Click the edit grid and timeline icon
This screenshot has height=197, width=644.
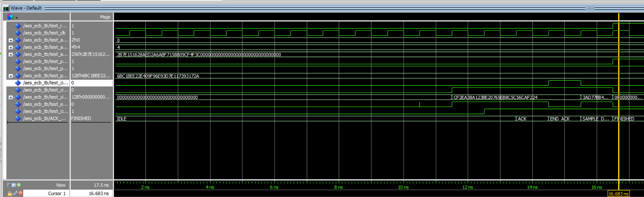(x=14, y=185)
